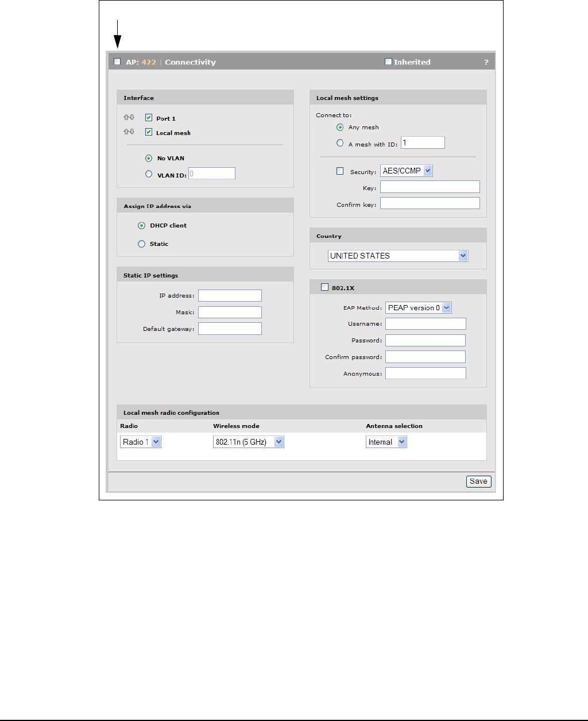Image resolution: width=588 pixels, height=721 pixels.
Task: Choose Static IP address assignment
Action: pyautogui.click(x=141, y=244)
